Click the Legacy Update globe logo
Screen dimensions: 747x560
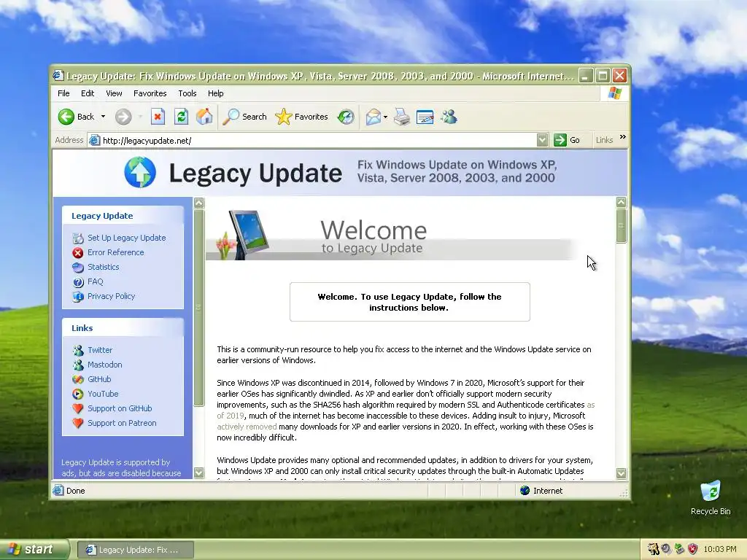pyautogui.click(x=140, y=172)
